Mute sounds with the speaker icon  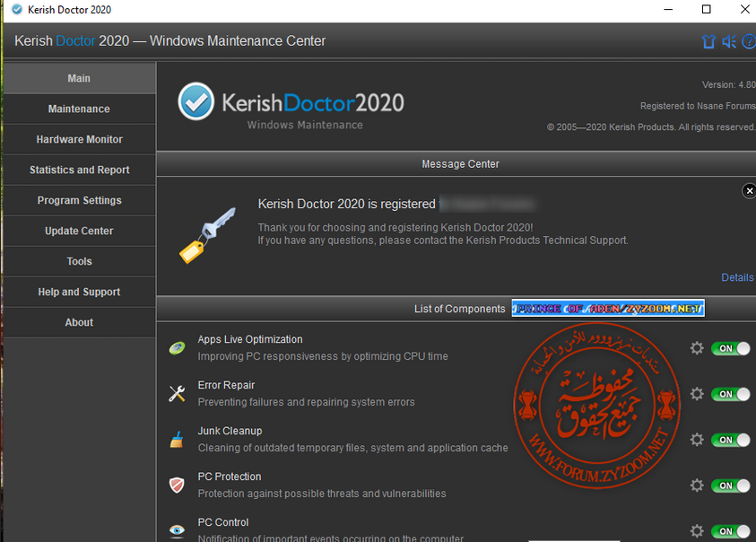729,41
